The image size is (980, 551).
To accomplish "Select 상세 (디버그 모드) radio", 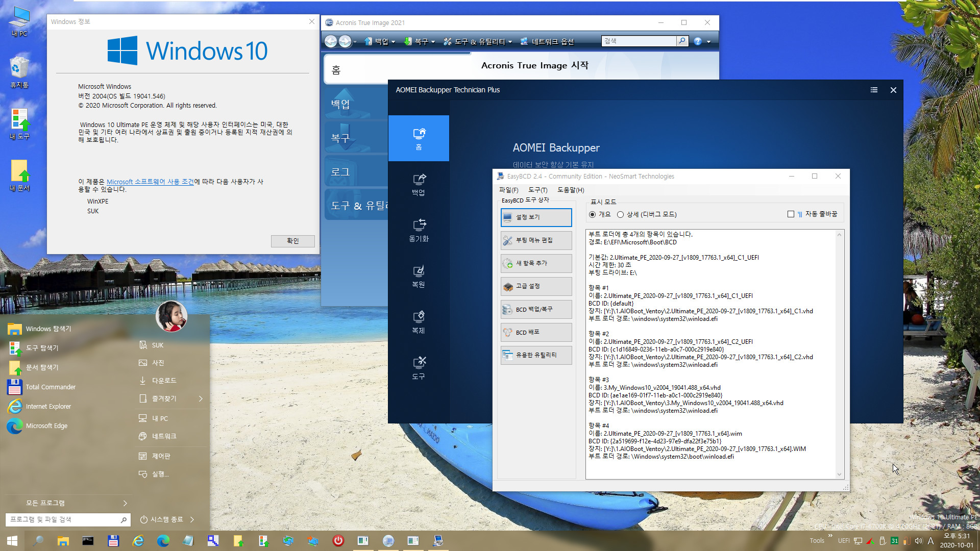I will (620, 214).
